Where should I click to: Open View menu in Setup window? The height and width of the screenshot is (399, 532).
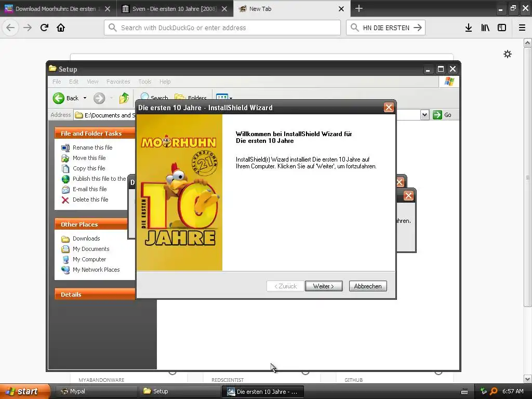pyautogui.click(x=92, y=82)
